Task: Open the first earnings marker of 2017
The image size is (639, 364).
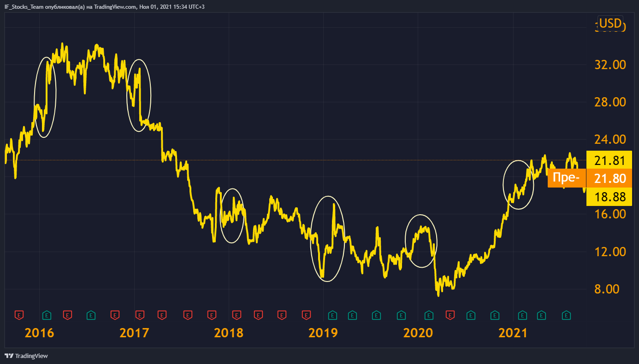Action: [x=140, y=315]
